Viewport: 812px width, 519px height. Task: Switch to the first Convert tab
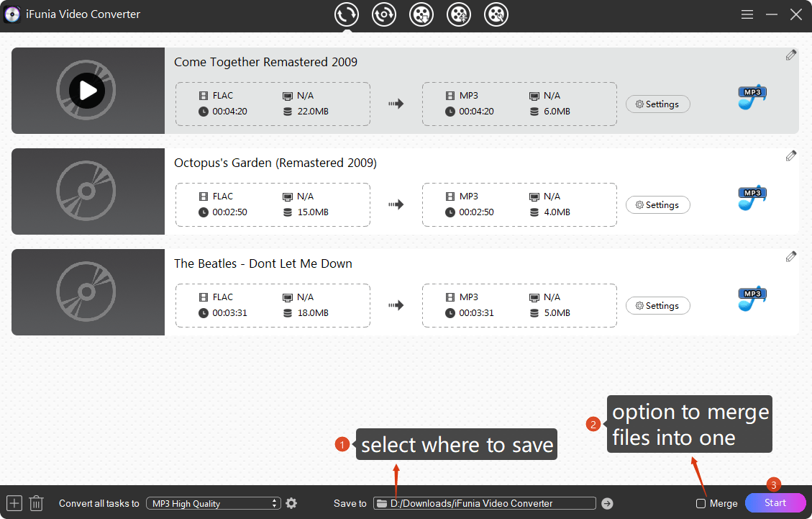tap(347, 14)
